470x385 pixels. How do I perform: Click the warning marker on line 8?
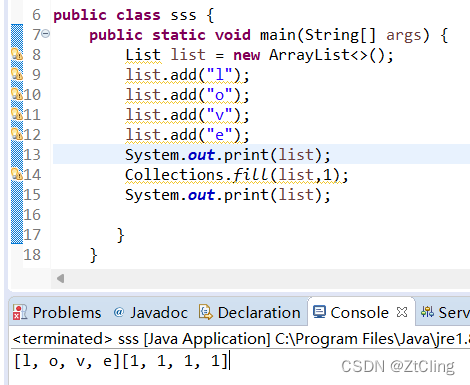coord(17,54)
